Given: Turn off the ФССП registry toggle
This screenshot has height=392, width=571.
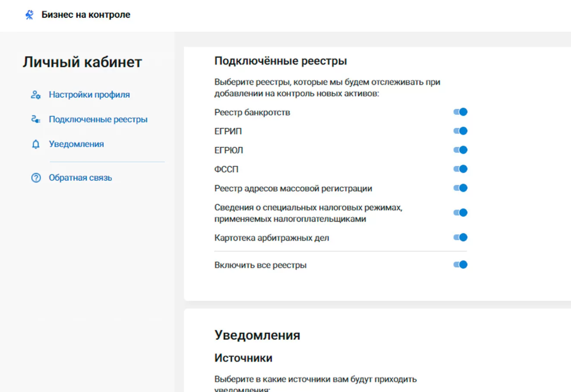Looking at the screenshot, I should coord(460,169).
